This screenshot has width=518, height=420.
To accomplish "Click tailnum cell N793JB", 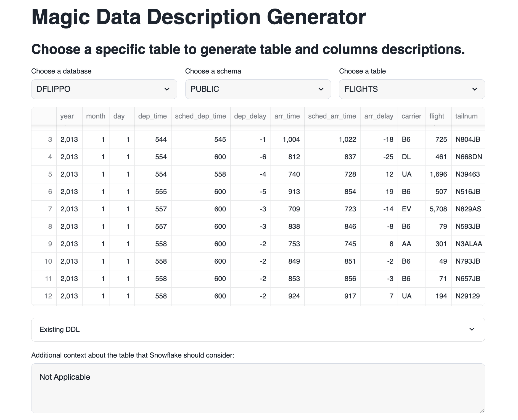I will point(468,261).
